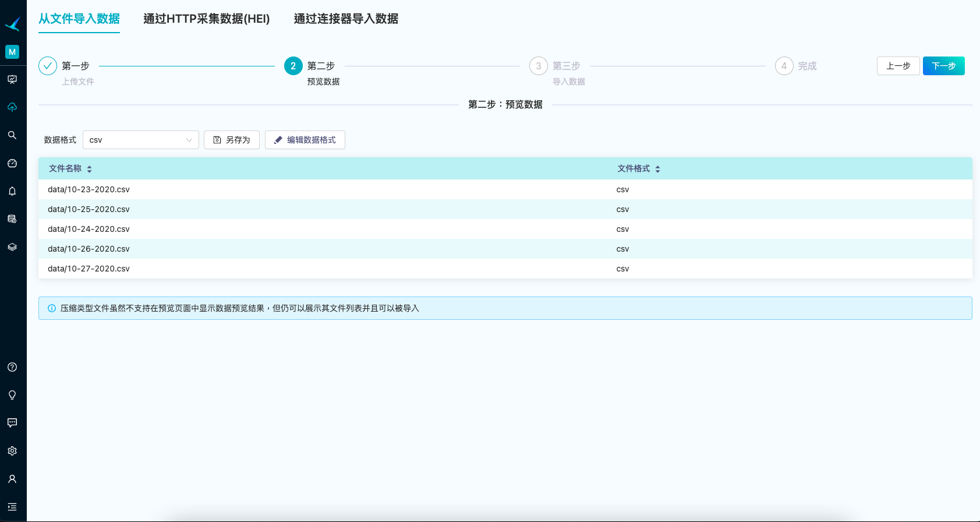This screenshot has width=980, height=522.
Task: Open the chat feedback icon
Action: (12, 423)
